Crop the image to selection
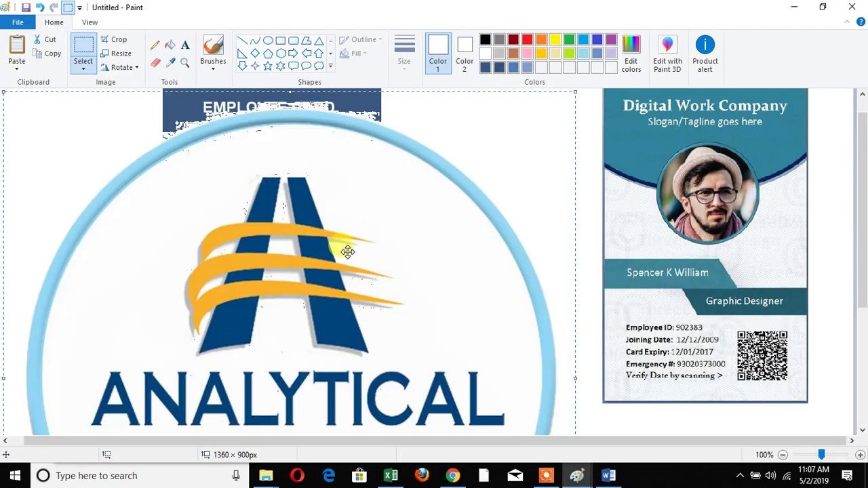The width and height of the screenshot is (868, 488). pos(114,39)
